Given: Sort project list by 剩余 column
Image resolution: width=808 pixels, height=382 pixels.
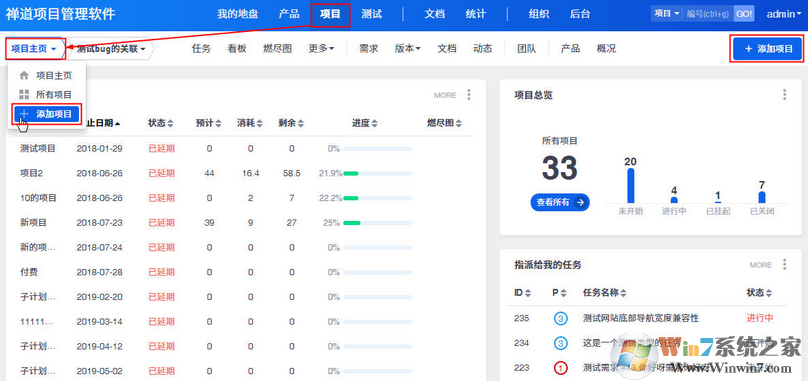Looking at the screenshot, I should (291, 123).
